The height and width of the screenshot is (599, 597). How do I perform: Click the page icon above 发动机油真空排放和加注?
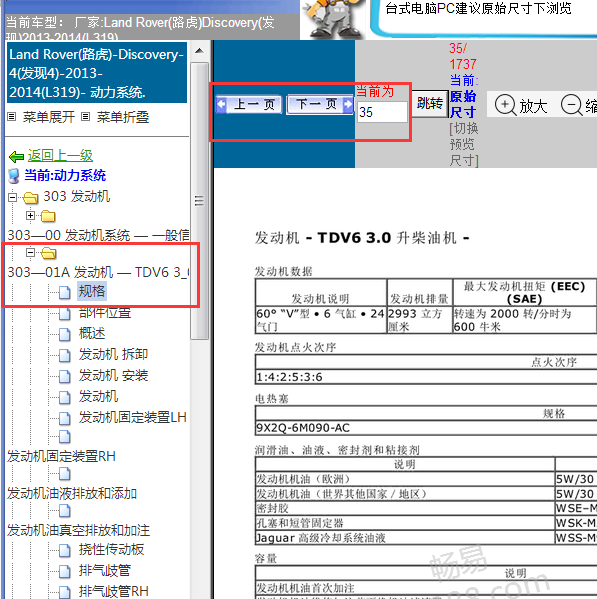tap(65, 511)
